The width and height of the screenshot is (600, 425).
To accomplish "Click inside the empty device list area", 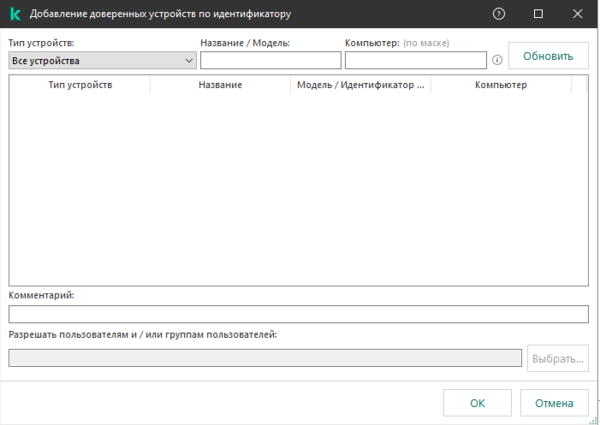I will 298,190.
